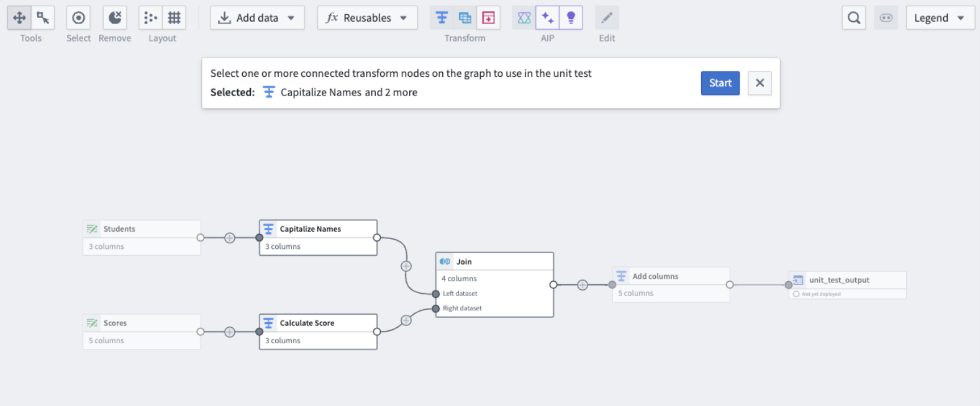The image size is (980, 406).
Task: Click "Capitalize Names and 2 more" selection text
Action: 349,92
